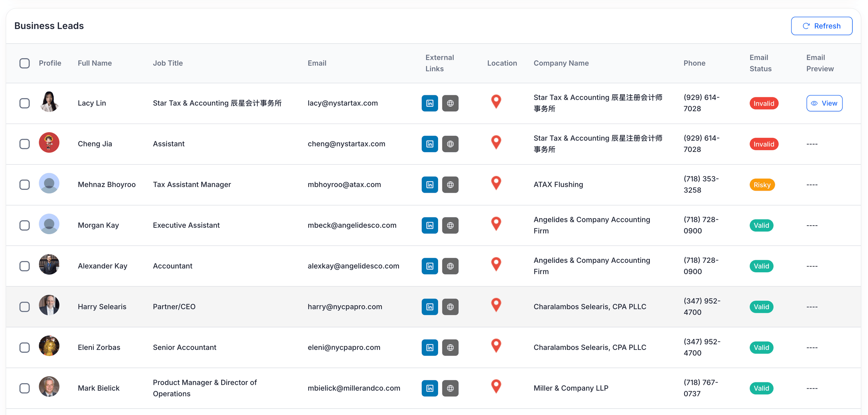868x415 pixels.
Task: View Lacy Lin's email preview
Action: point(824,103)
